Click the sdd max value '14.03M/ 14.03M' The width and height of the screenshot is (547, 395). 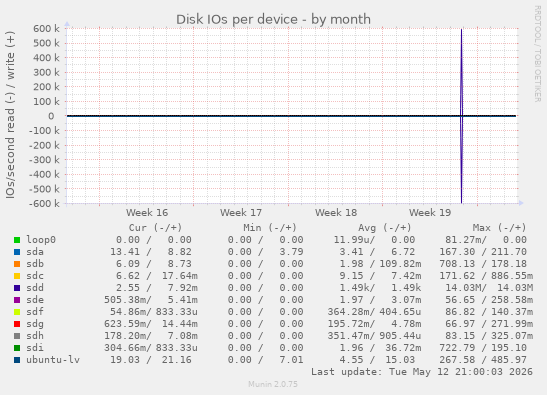pyautogui.click(x=489, y=288)
